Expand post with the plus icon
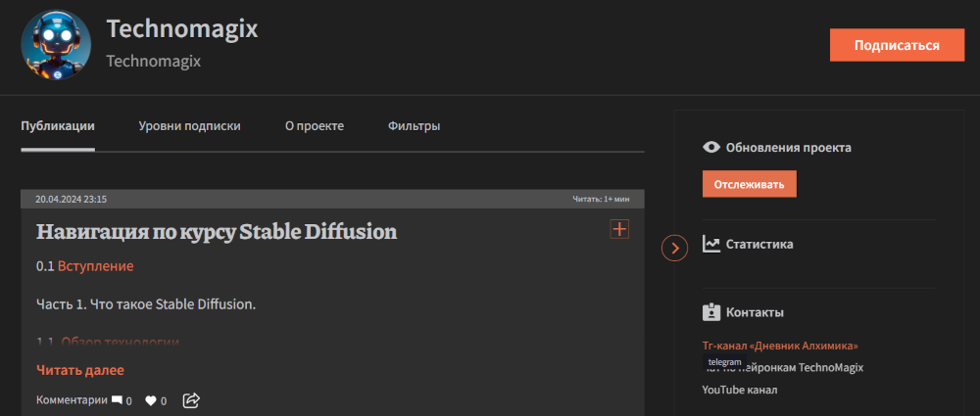 coord(619,229)
